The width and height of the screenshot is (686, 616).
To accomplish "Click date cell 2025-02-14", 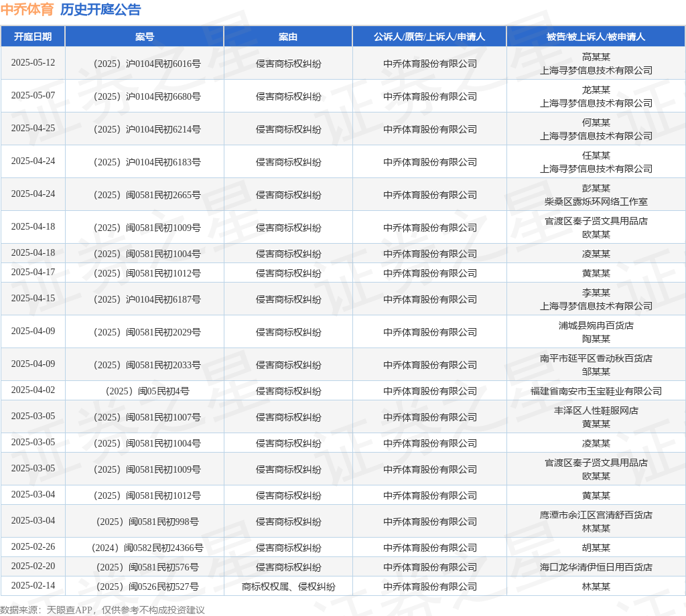I will (x=33, y=585).
